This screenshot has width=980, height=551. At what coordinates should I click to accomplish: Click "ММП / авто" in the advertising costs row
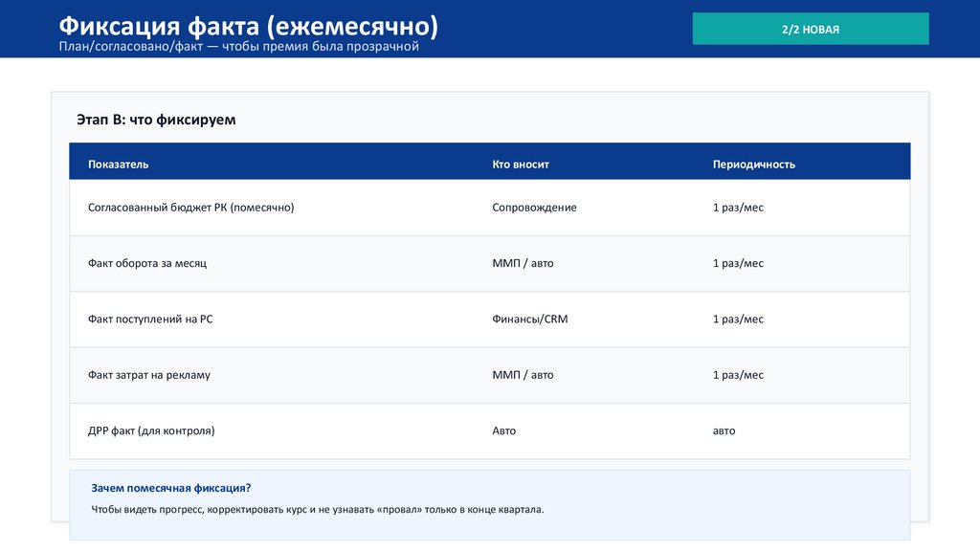click(523, 375)
